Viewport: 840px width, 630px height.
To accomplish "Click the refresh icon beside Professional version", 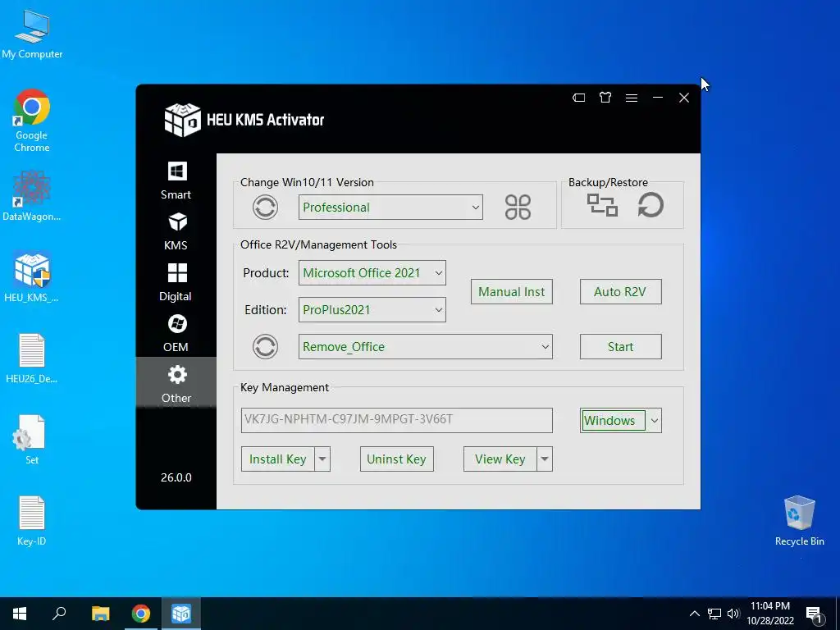I will 265,207.
